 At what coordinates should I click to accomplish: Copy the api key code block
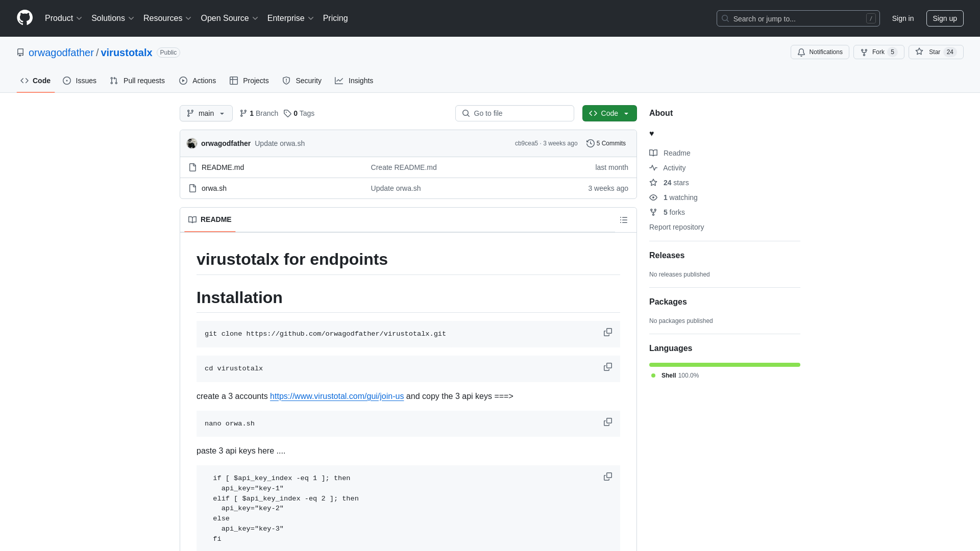(607, 477)
